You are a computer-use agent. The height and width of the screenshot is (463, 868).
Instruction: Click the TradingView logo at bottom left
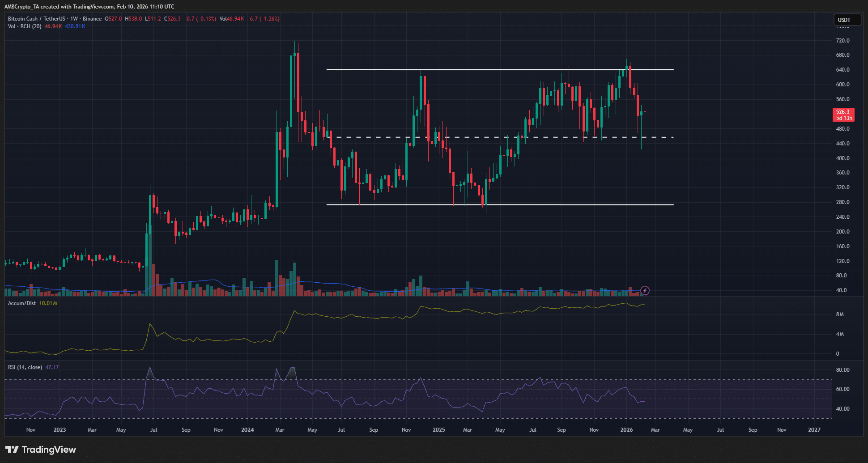pyautogui.click(x=41, y=450)
